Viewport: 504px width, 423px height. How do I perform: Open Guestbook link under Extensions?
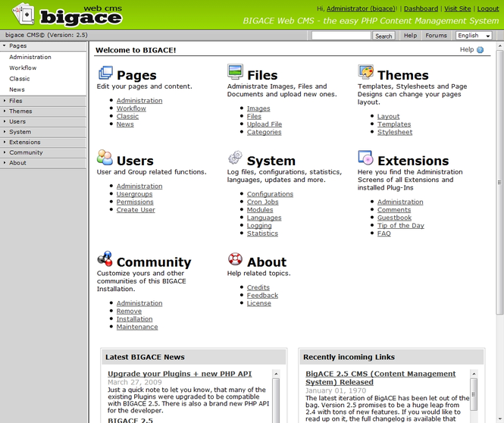point(394,218)
